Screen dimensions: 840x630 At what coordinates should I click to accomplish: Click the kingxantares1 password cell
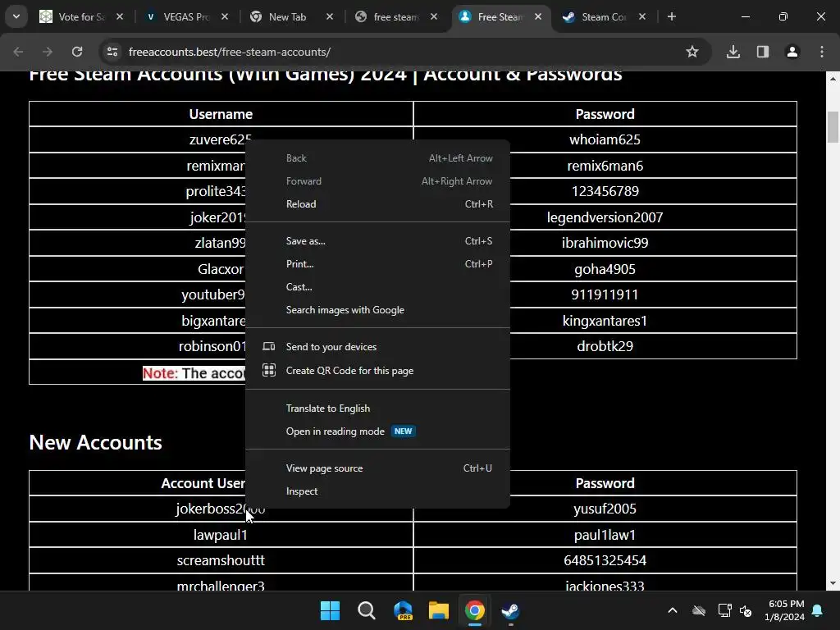coord(605,321)
